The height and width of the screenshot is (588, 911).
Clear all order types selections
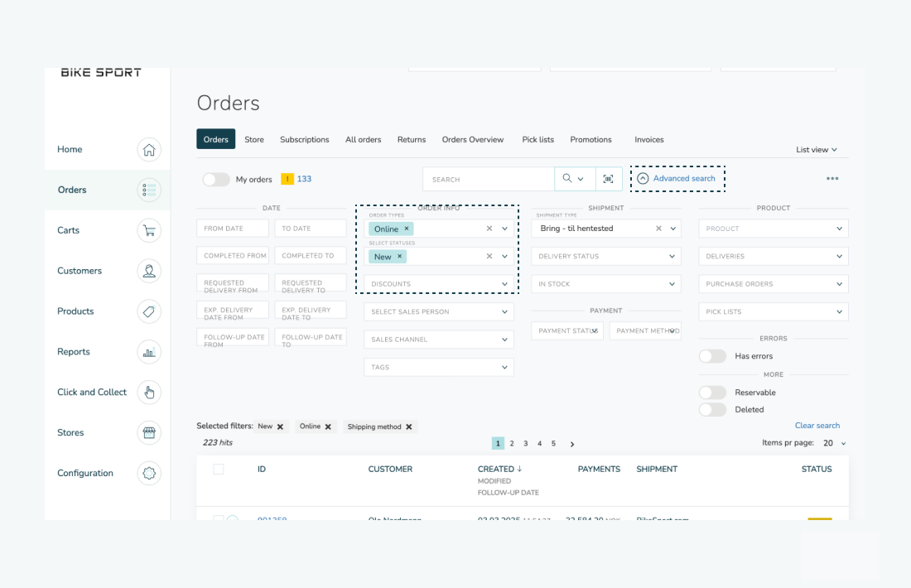(x=489, y=229)
